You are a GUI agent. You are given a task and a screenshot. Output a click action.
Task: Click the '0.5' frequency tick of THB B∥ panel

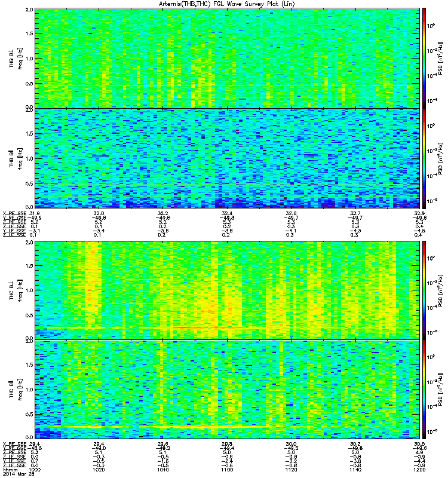pos(29,183)
